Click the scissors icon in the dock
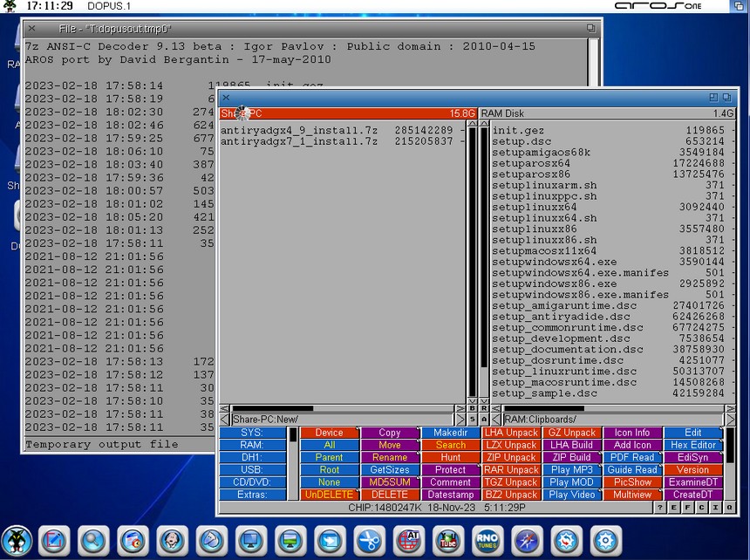The width and height of the screenshot is (750, 560). tap(369, 541)
